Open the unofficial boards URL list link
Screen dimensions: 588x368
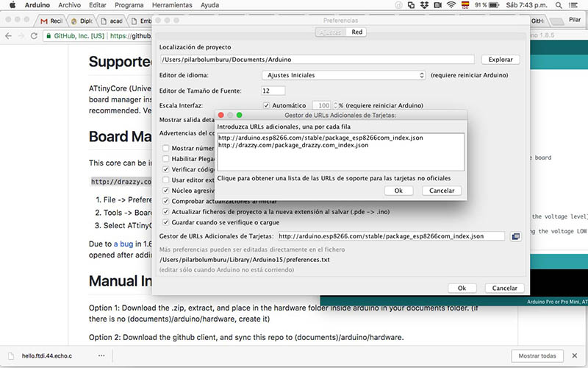[x=334, y=178]
